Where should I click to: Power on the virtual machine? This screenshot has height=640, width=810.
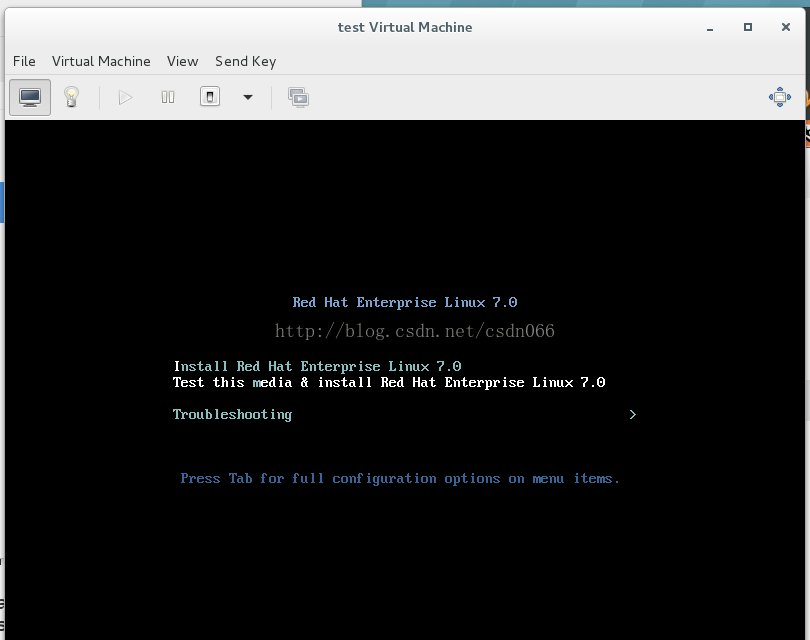point(125,97)
